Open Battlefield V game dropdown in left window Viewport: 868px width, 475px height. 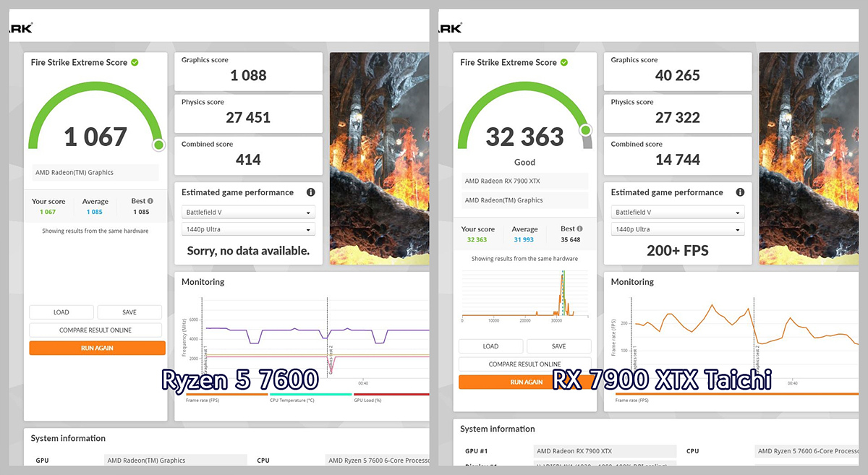[248, 213]
